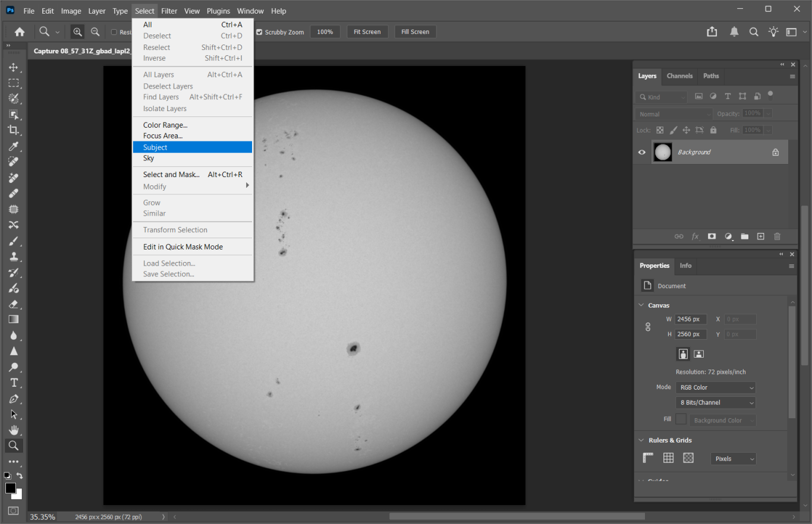Image resolution: width=812 pixels, height=524 pixels.
Task: Switch to the Channels tab
Action: coord(679,76)
